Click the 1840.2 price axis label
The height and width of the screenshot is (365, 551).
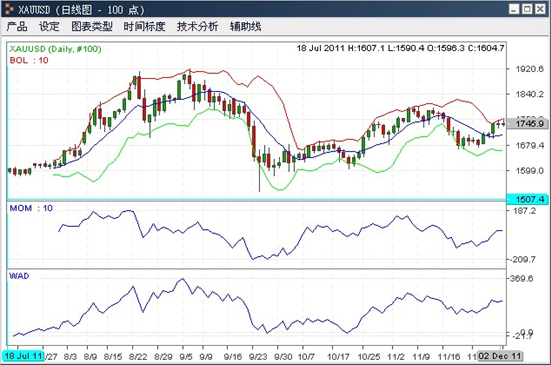(529, 94)
